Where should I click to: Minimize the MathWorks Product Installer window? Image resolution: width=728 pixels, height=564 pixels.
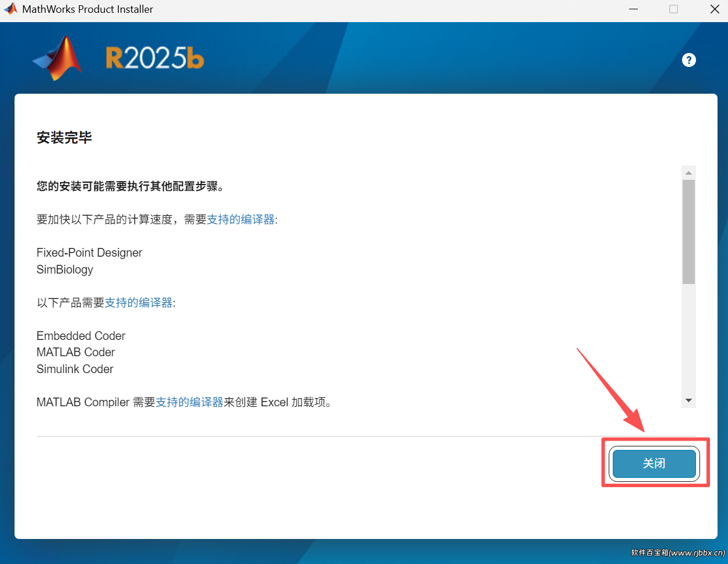(x=633, y=9)
